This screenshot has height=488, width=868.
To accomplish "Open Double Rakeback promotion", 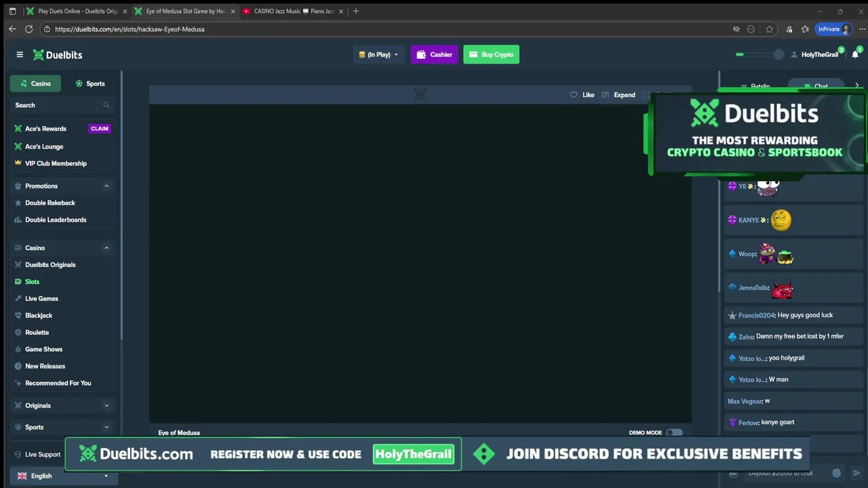I will (50, 203).
